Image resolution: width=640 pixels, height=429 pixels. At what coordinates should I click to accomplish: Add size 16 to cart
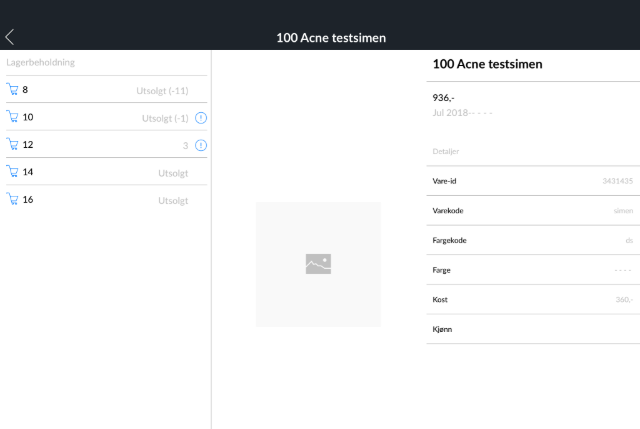(x=12, y=199)
